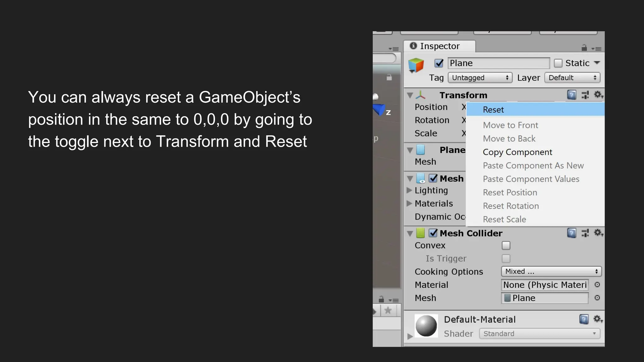Click Mesh object picker circle in Mesh Collider

tap(597, 298)
